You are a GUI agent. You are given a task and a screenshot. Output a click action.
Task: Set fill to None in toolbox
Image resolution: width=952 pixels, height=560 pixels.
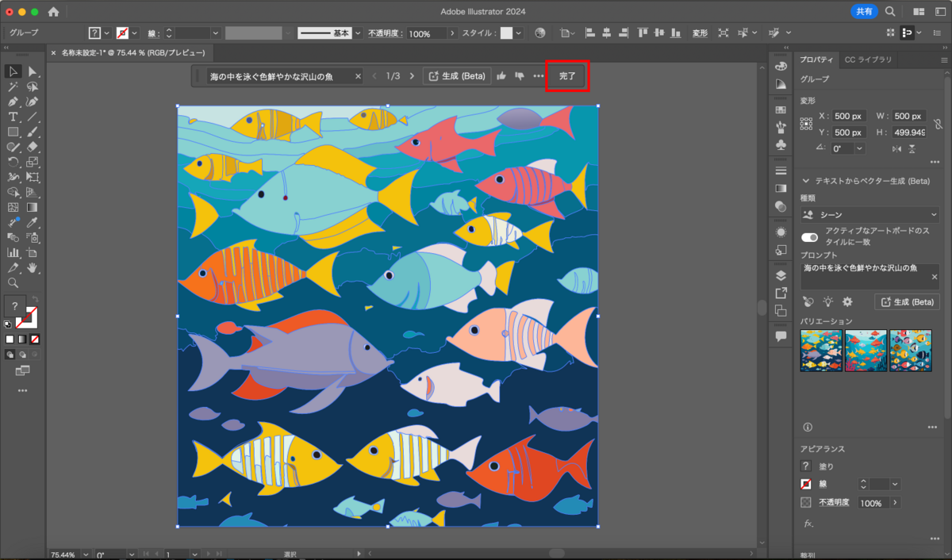click(x=35, y=339)
